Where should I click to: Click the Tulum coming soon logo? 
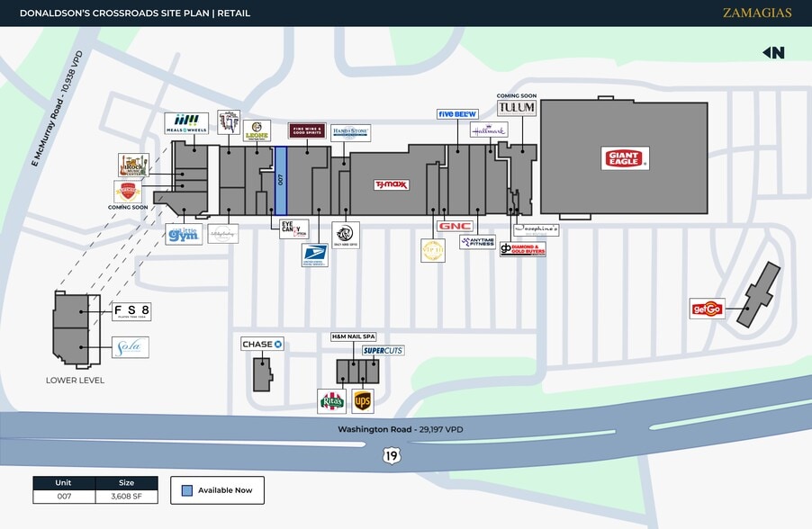pyautogui.click(x=517, y=108)
